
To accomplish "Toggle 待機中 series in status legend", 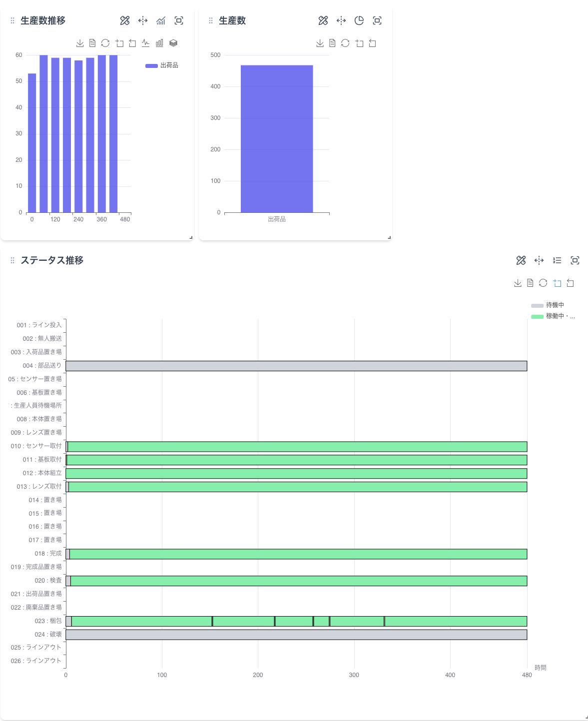I will tap(548, 305).
